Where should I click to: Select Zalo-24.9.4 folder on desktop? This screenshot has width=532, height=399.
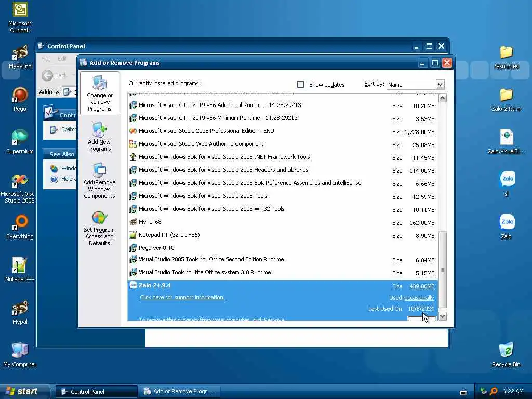click(x=506, y=100)
